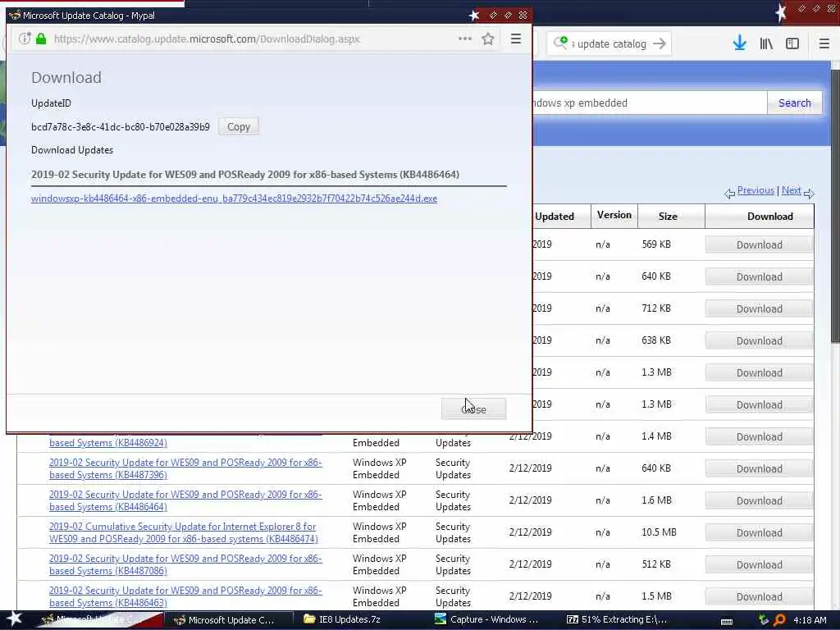Open the star Start button on the taskbar

[15, 619]
